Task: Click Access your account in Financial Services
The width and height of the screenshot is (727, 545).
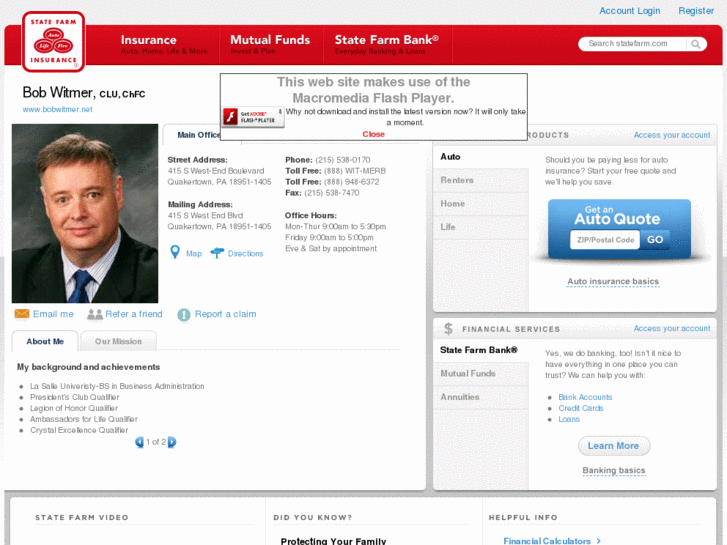Action: pyautogui.click(x=672, y=328)
